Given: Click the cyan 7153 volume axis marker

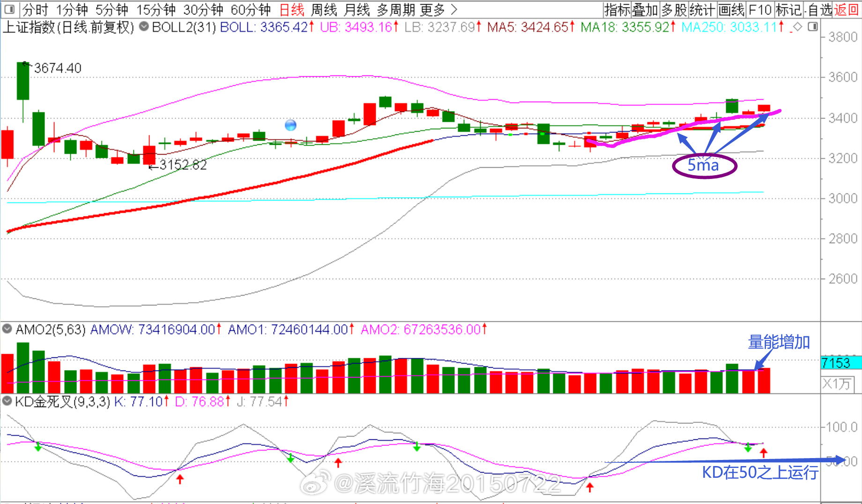Looking at the screenshot, I should tap(841, 363).
